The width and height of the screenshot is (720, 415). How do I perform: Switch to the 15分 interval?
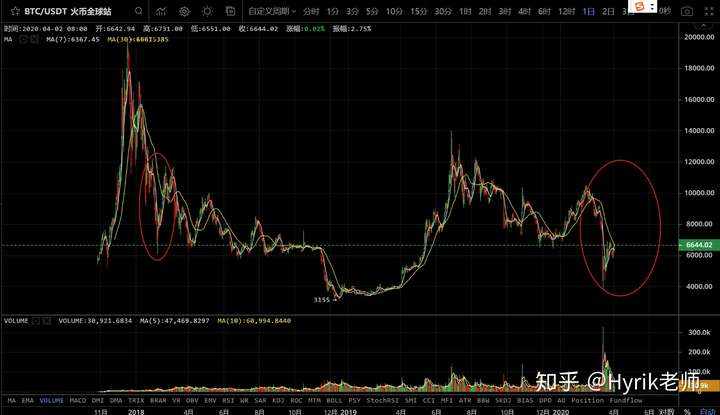tap(418, 11)
